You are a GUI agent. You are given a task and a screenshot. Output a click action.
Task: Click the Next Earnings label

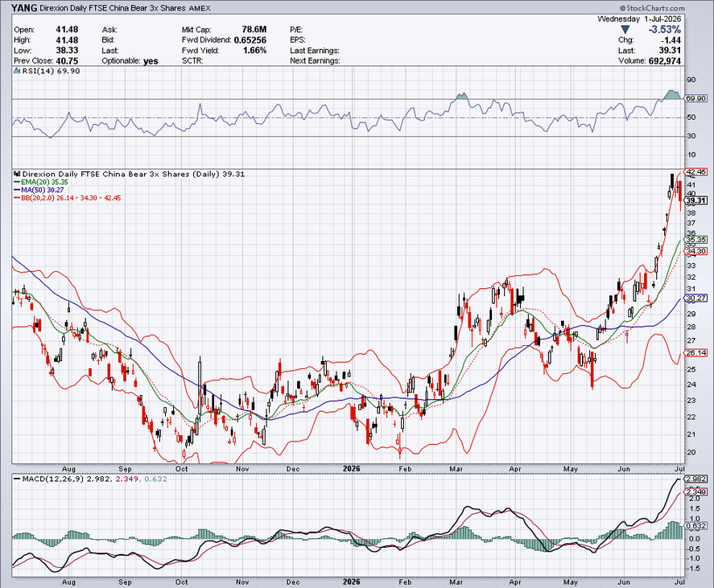(x=315, y=61)
